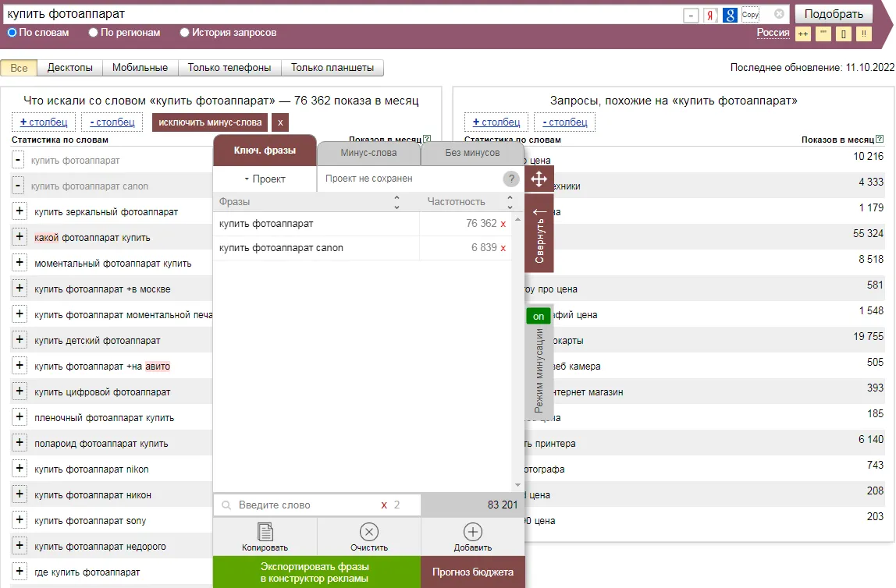Click the 'Подобрать' button

(x=834, y=14)
